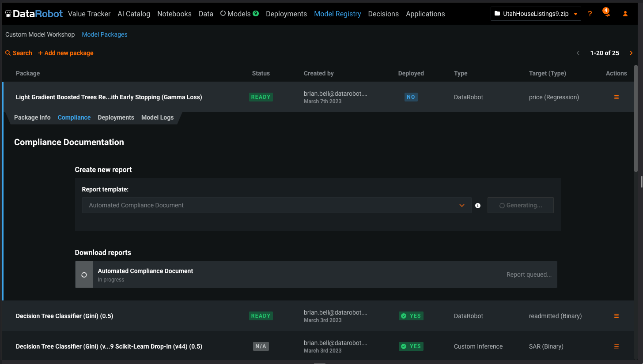Viewport: 643px width, 364px height.
Task: Open the help question mark icon
Action: click(x=590, y=14)
